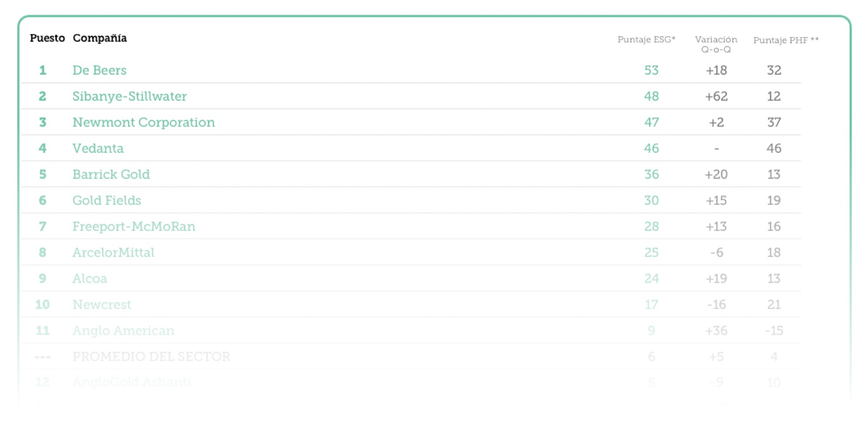868x425 pixels.
Task: Select Freeport-McMoRan in the list
Action: (x=134, y=227)
